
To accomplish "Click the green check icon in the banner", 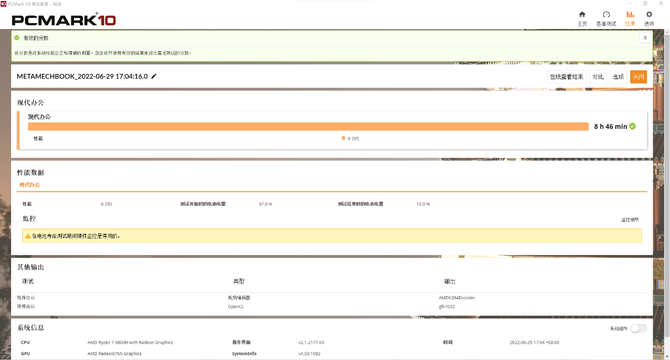I will tap(17, 38).
